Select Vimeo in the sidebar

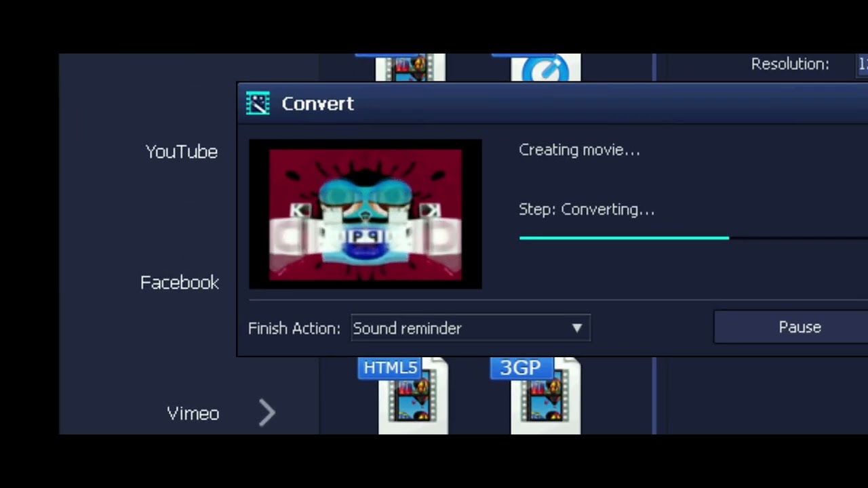[193, 413]
